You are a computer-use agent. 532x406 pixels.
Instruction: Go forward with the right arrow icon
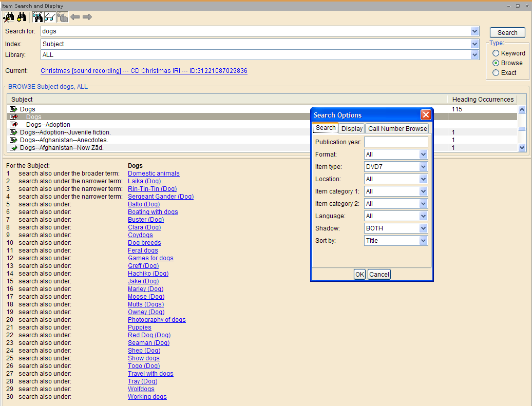pos(87,17)
